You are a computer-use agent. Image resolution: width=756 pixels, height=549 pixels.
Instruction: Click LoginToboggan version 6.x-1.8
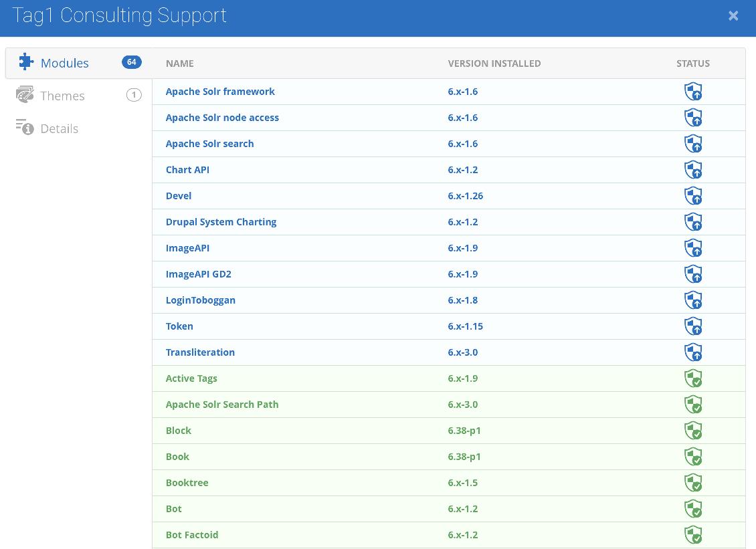tap(463, 300)
